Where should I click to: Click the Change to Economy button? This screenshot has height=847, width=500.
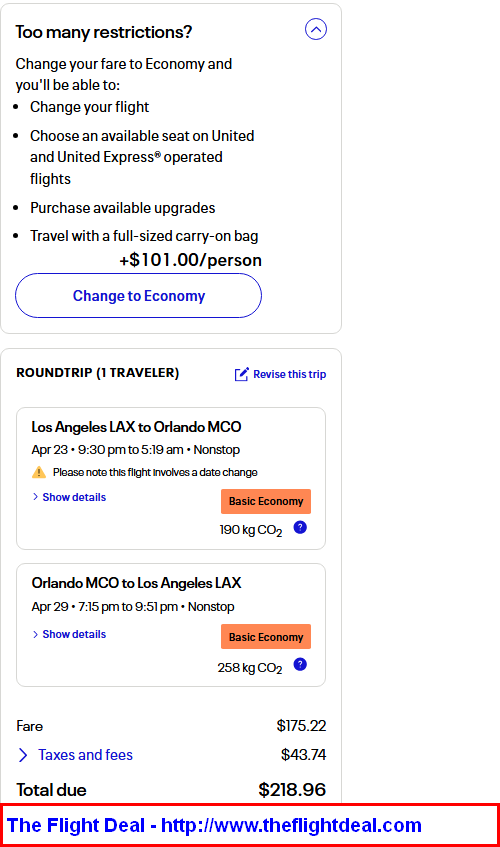tap(138, 295)
